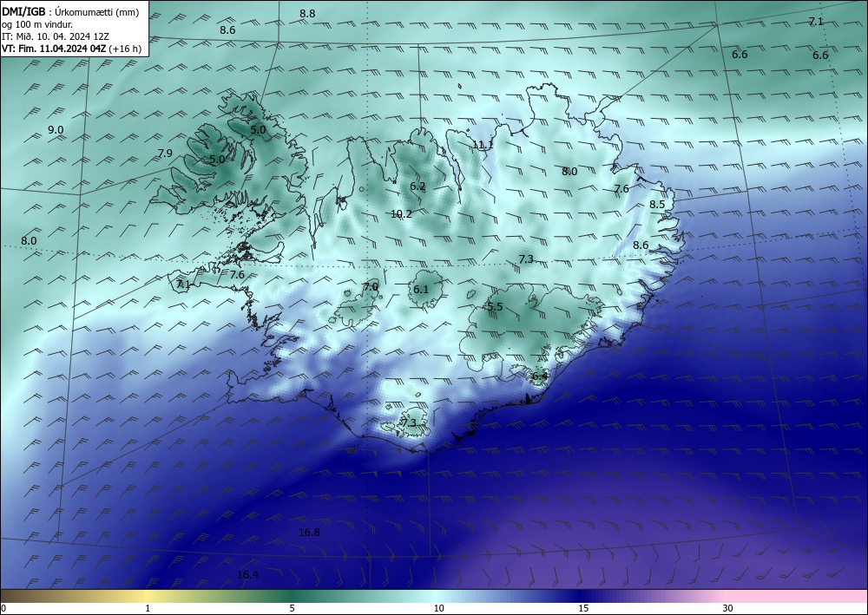Image resolution: width=868 pixels, height=615 pixels.
Task: Select the 9.0 value over the ocean
Action: click(56, 130)
